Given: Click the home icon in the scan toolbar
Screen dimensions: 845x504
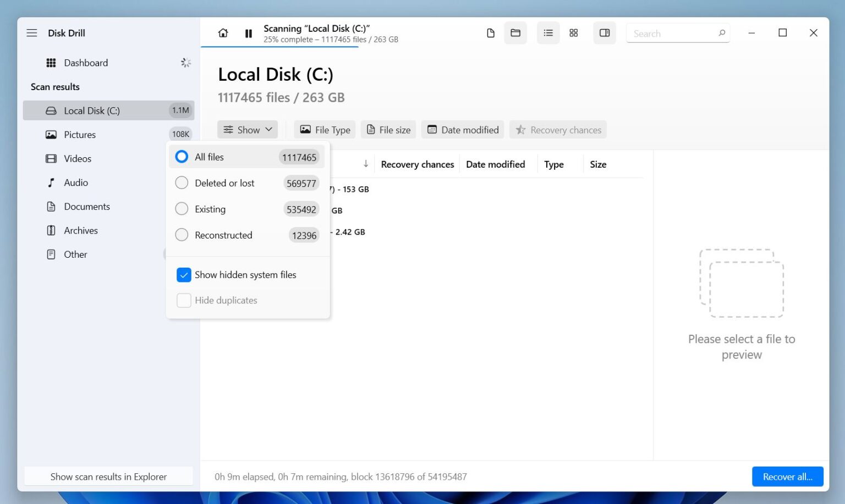Looking at the screenshot, I should click(x=223, y=33).
